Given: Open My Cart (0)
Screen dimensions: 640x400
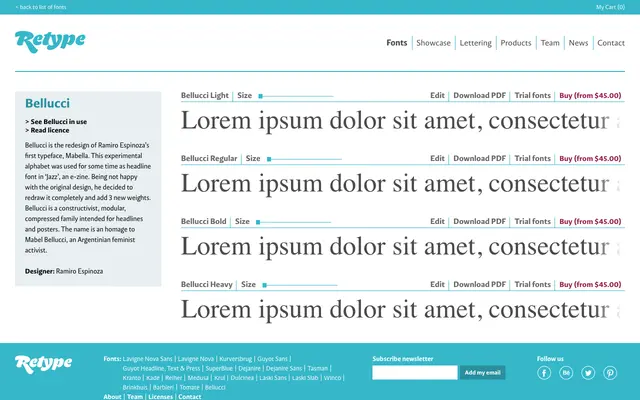Looking at the screenshot, I should pyautogui.click(x=610, y=7).
